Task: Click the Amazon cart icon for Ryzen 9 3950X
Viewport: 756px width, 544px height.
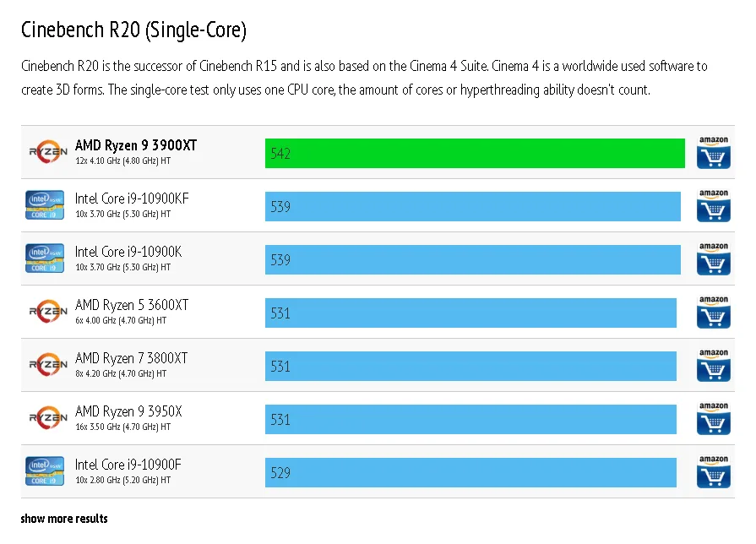Action: pyautogui.click(x=713, y=419)
